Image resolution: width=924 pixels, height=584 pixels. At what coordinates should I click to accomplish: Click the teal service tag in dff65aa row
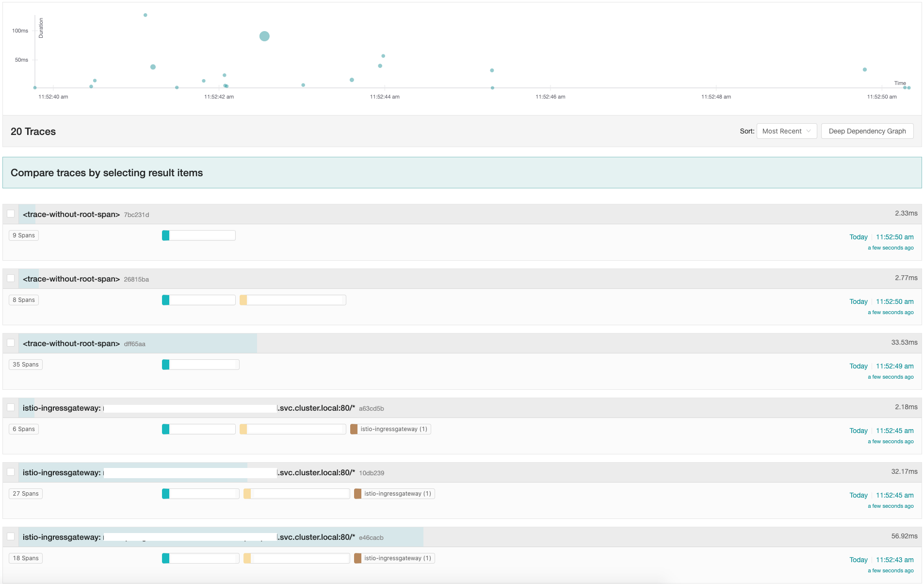(x=201, y=365)
